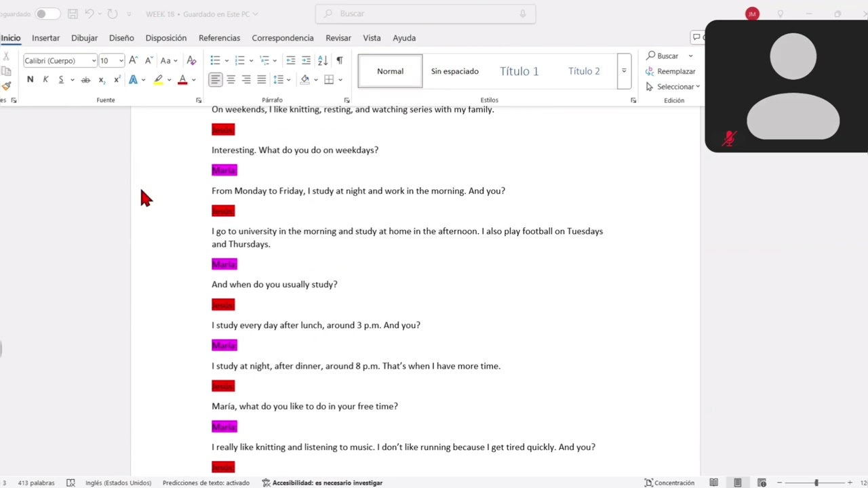Decrease paragraph indent

[x=291, y=60]
